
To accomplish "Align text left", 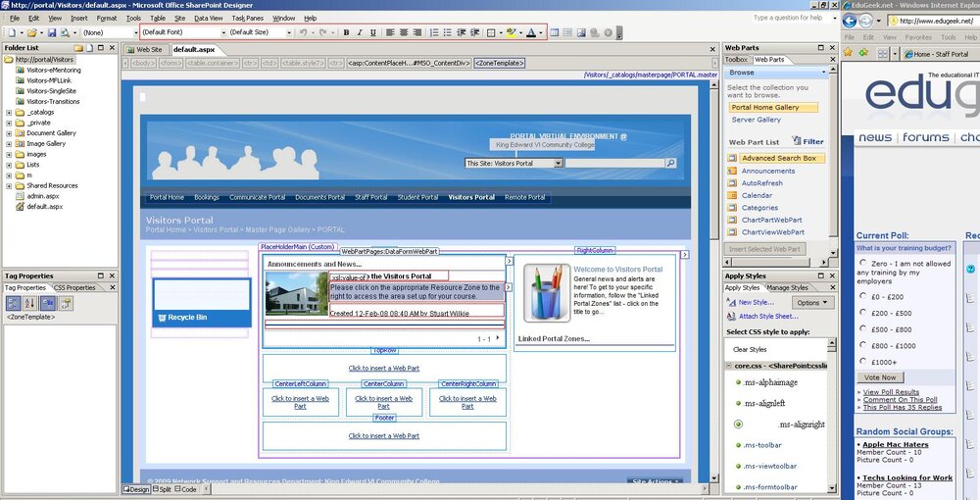I will (x=390, y=32).
